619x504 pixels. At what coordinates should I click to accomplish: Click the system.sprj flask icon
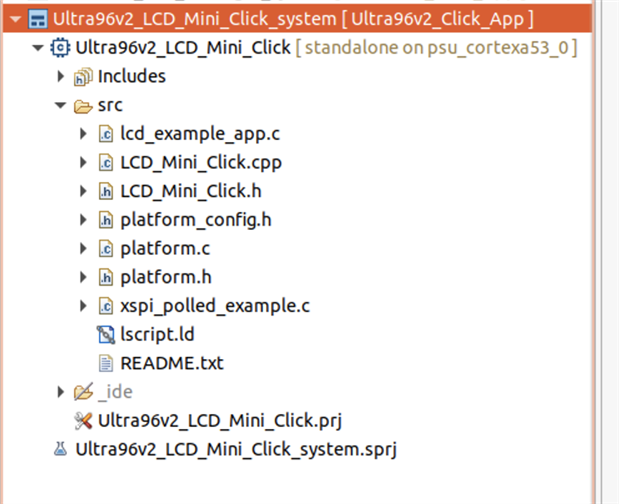(x=60, y=449)
